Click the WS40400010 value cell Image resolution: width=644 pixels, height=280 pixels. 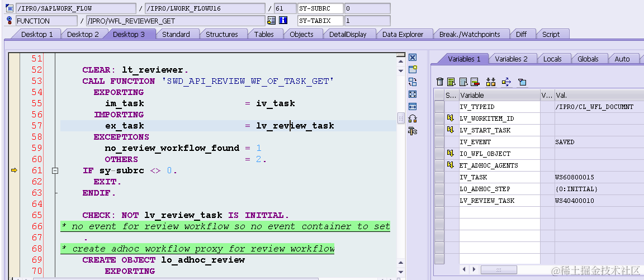tap(599, 201)
